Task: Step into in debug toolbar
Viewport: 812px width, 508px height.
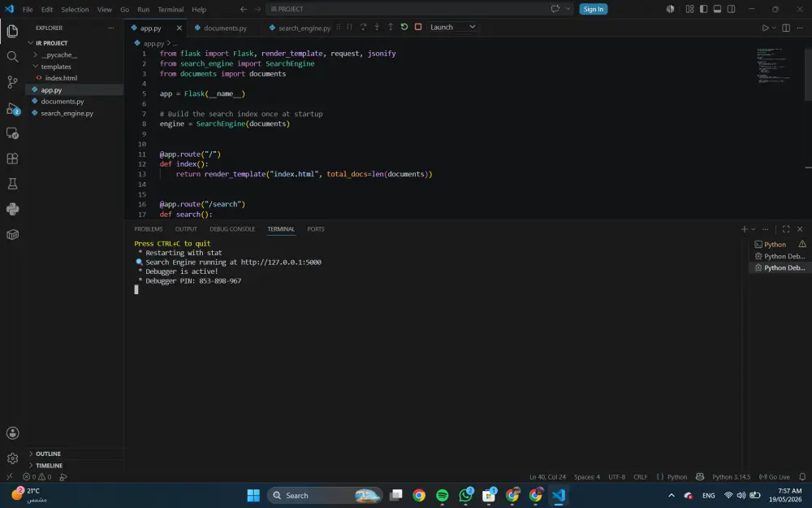Action: click(x=377, y=27)
